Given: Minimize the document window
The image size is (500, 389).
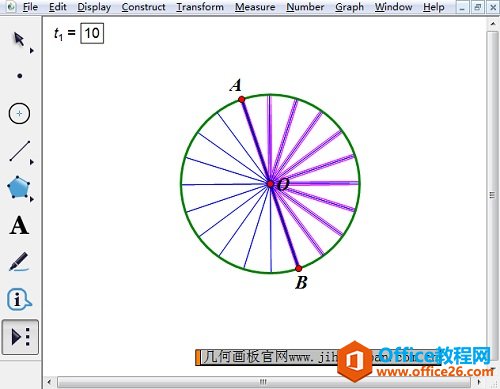Looking at the screenshot, I should point(462,7).
